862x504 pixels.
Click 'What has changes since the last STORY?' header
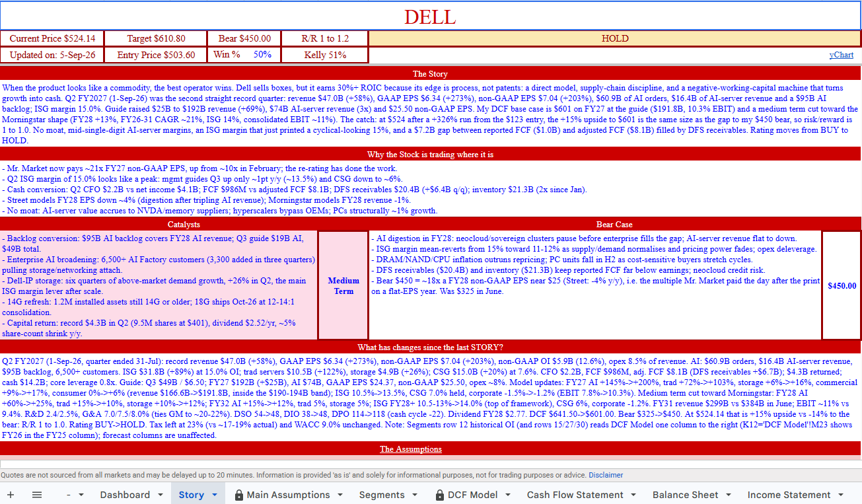click(431, 347)
